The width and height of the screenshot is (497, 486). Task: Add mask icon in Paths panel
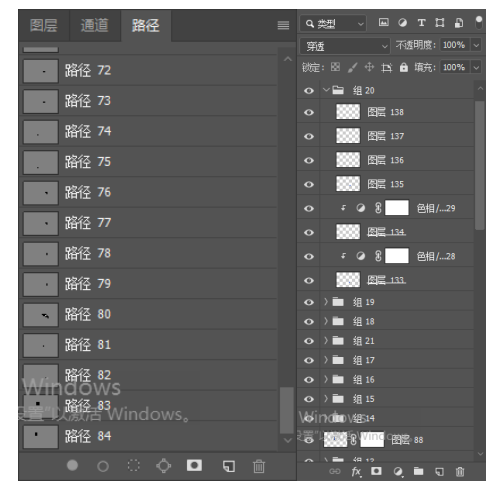(x=194, y=465)
